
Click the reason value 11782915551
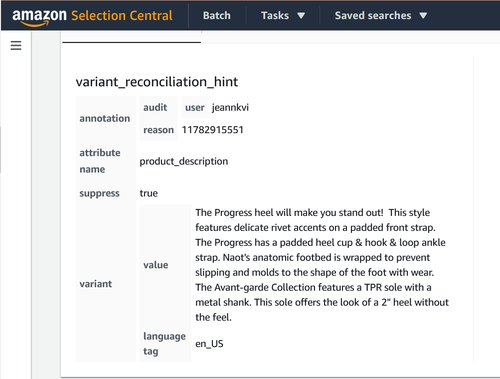(212, 130)
